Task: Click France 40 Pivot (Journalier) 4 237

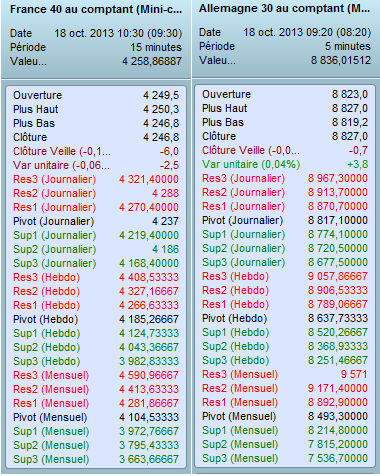Action: click(x=96, y=221)
